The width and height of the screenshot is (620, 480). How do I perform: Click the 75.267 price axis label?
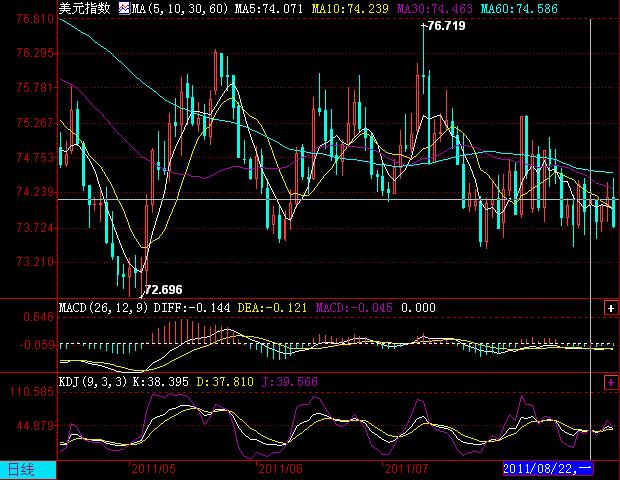35,123
